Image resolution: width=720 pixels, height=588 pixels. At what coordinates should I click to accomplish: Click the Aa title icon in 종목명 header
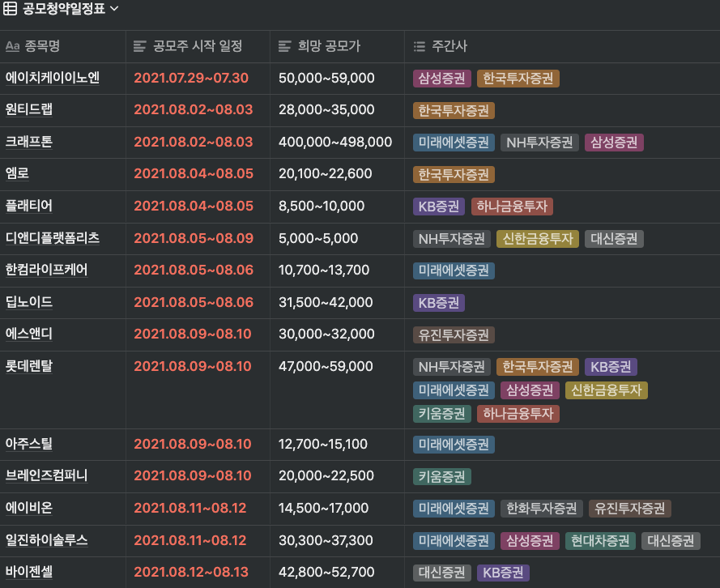coord(12,46)
